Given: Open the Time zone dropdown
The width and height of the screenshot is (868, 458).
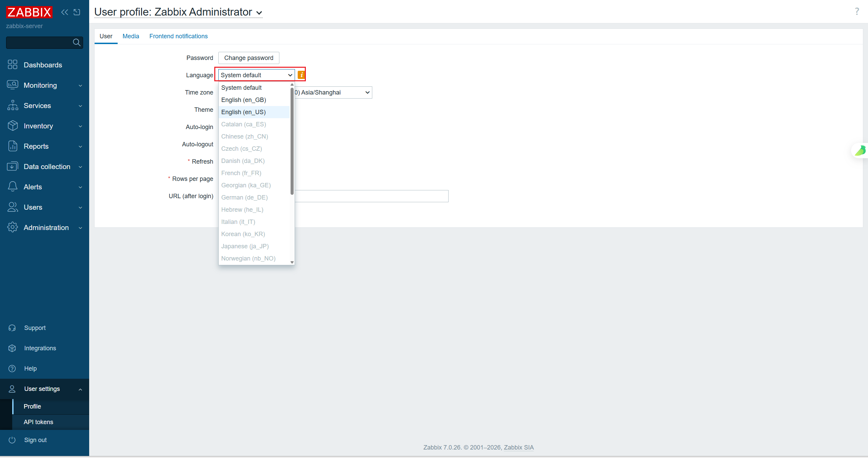Looking at the screenshot, I should (x=333, y=92).
